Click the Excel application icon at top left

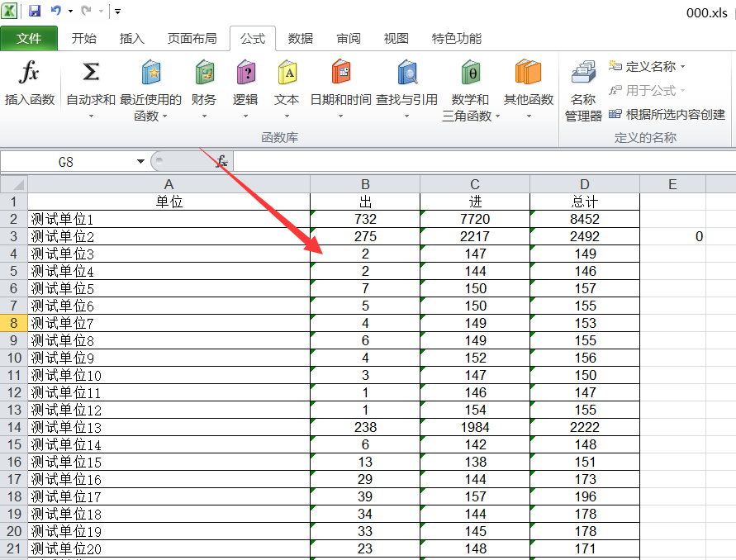click(9, 11)
